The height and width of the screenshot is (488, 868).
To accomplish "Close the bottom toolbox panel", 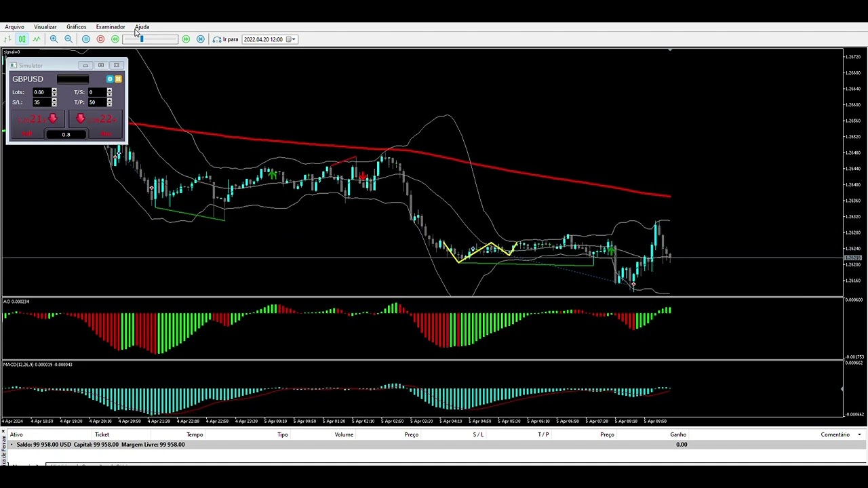I will [3, 431].
